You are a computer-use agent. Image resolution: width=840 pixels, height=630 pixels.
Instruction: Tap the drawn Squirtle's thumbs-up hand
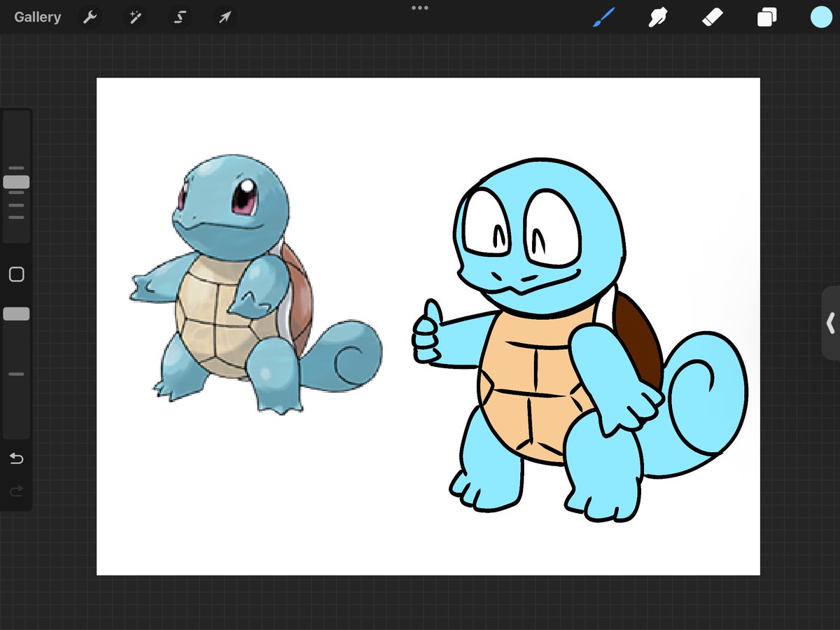[427, 332]
